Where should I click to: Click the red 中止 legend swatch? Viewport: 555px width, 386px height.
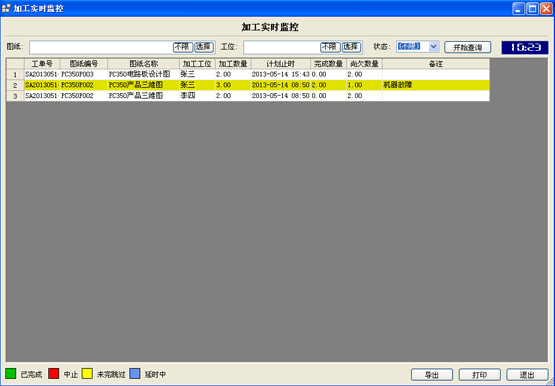(53, 374)
